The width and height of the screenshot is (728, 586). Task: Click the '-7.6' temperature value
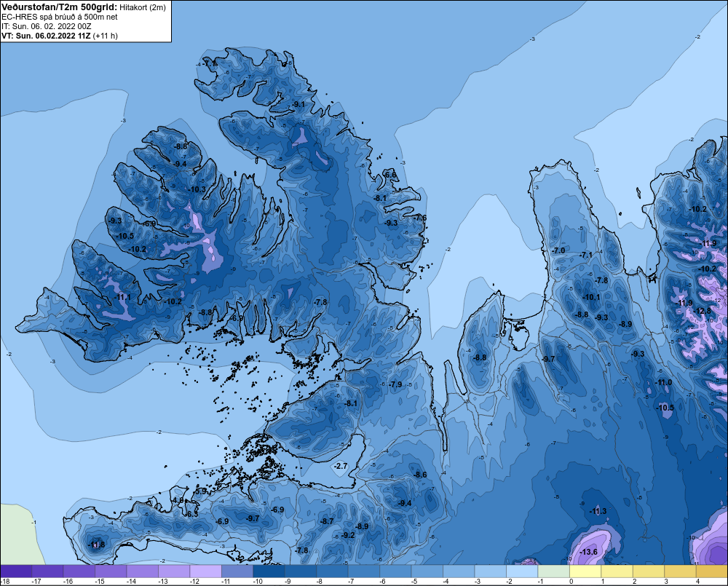pyautogui.click(x=420, y=218)
